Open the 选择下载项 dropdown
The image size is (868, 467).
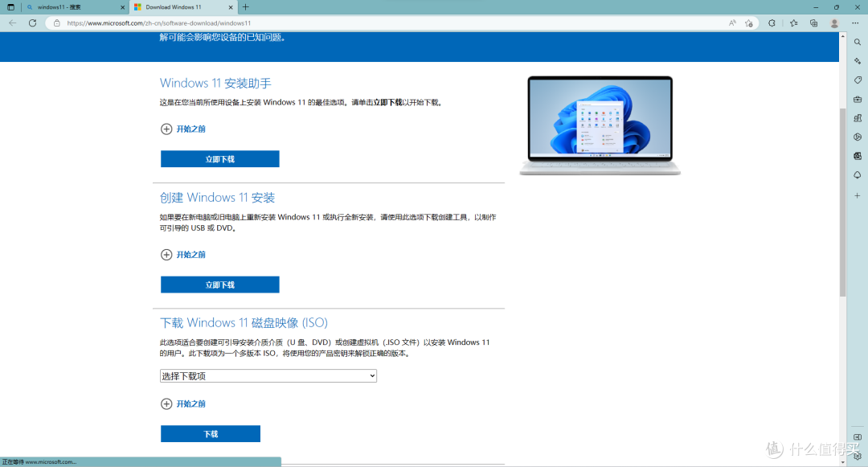point(268,375)
